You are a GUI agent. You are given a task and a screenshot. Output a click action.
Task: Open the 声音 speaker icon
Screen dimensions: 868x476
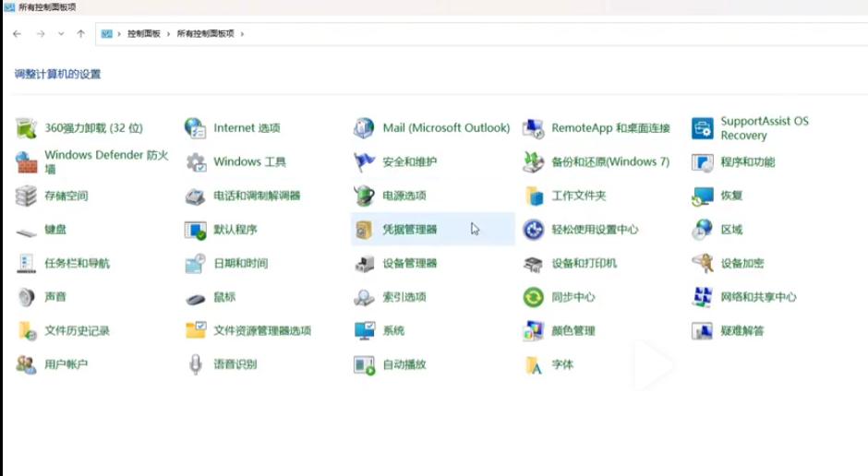point(26,297)
